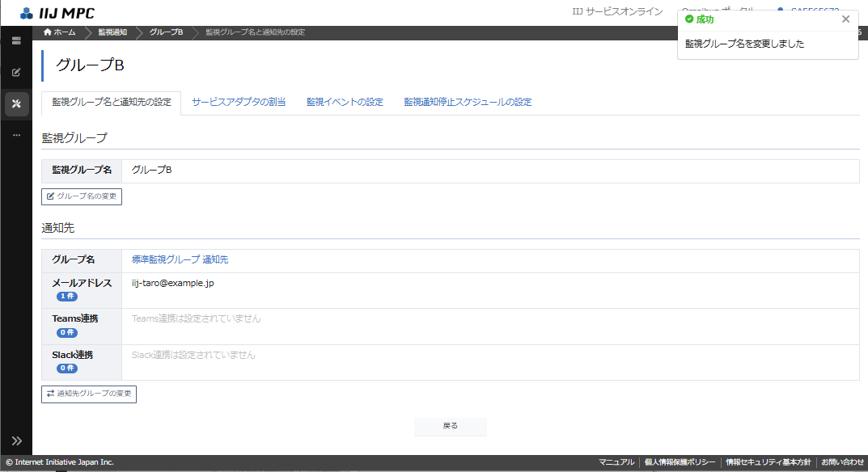Click the email iij-taro@example.jp
The width and height of the screenshot is (868, 472).
173,284
